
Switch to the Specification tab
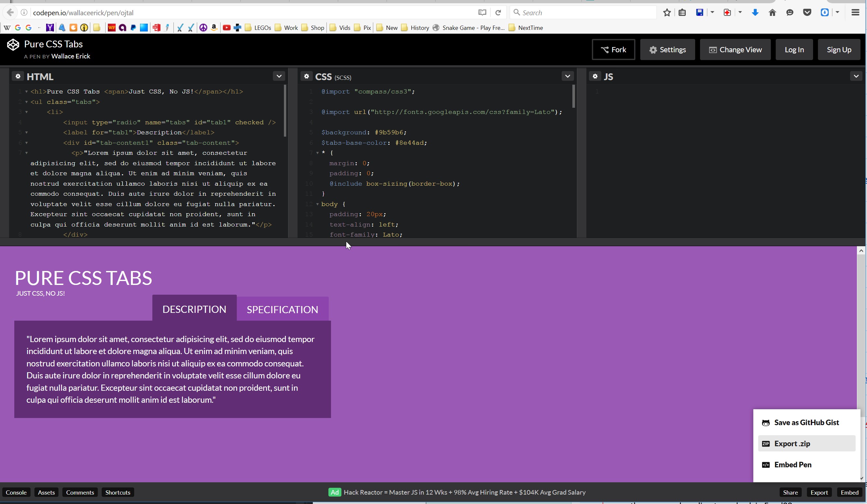(282, 309)
